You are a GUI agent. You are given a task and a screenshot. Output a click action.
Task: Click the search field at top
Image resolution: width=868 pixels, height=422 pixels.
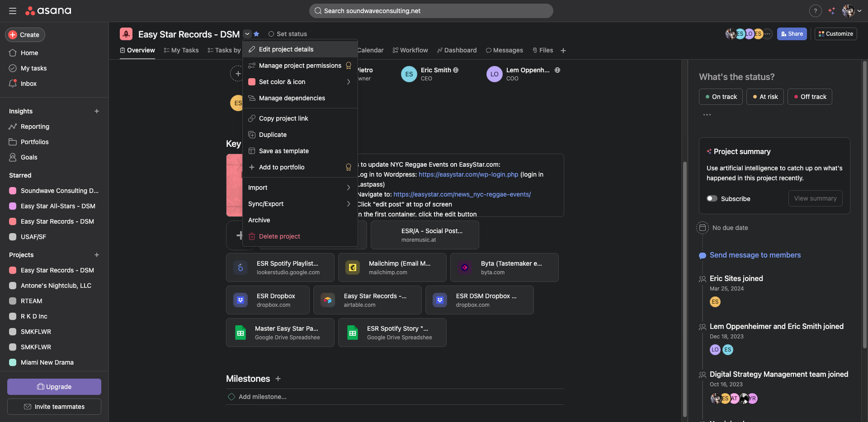[x=431, y=11]
